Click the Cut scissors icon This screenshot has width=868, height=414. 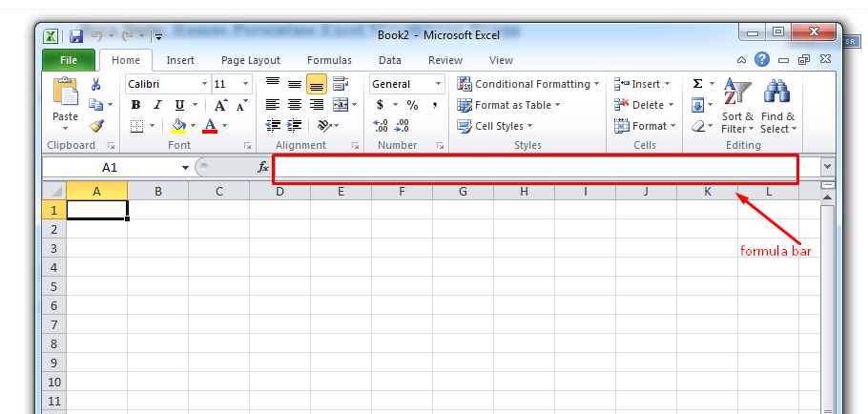(x=95, y=84)
